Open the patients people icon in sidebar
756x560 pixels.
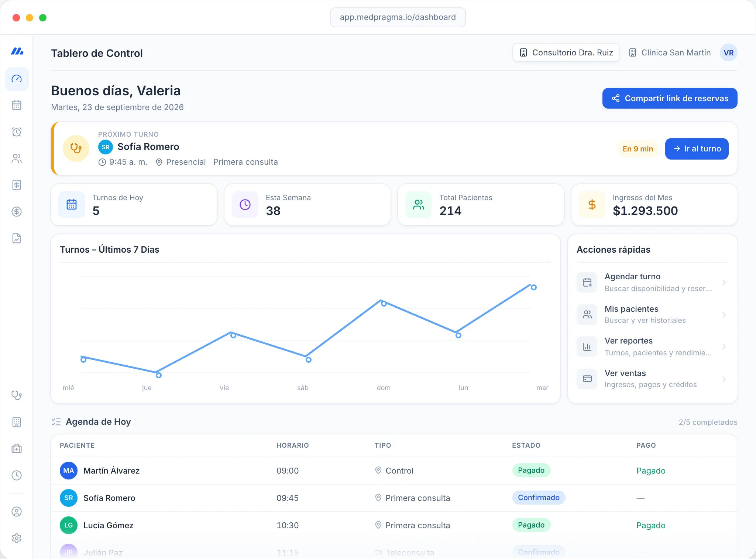[17, 158]
